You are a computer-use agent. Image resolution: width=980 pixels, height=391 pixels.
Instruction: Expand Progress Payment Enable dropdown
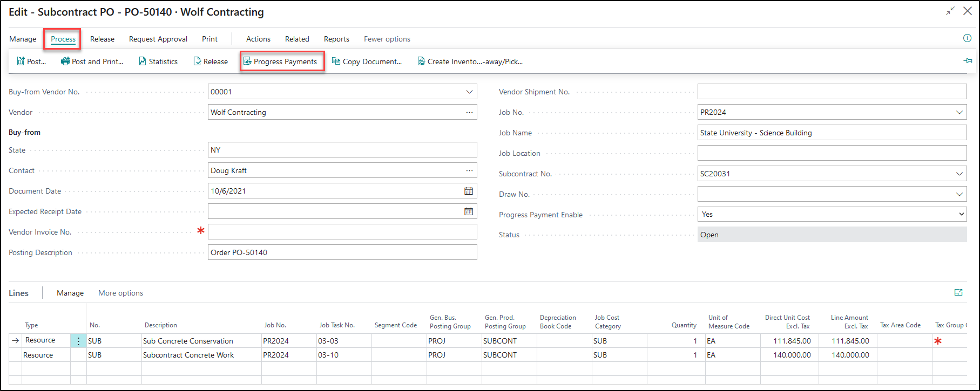tap(961, 214)
